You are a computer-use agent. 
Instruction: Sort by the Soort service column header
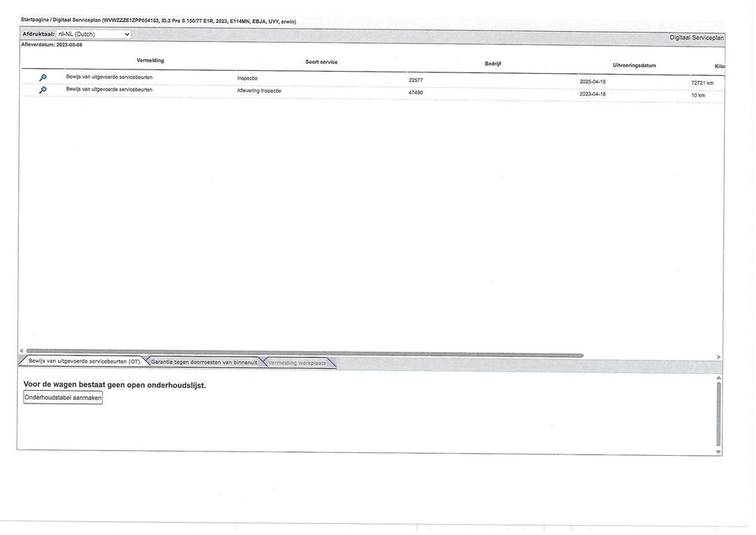coord(322,62)
